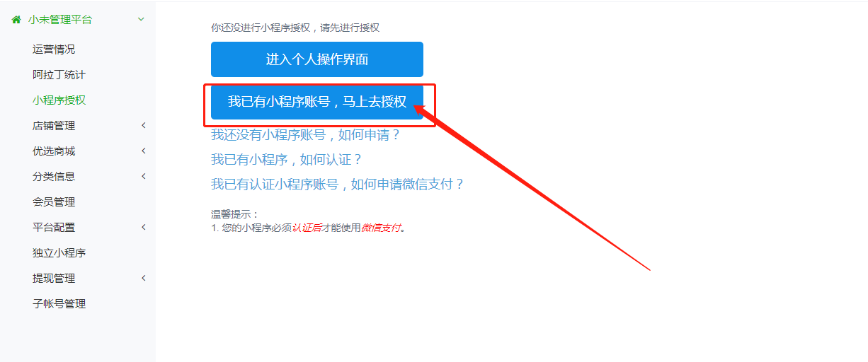Open link 我已有小程序，如何认证？
Viewport: 868px width, 362px height.
coord(287,160)
